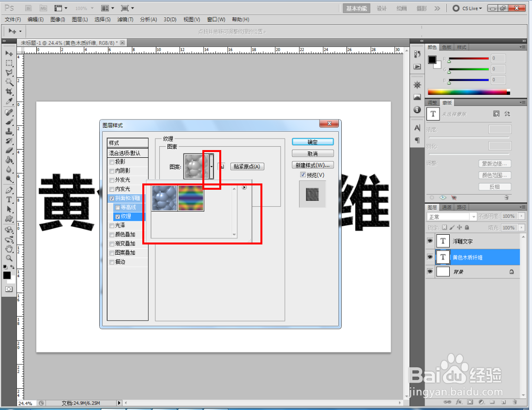532x410 pixels.
Task: Expand more workspaces double-arrow
Action: (x=437, y=8)
